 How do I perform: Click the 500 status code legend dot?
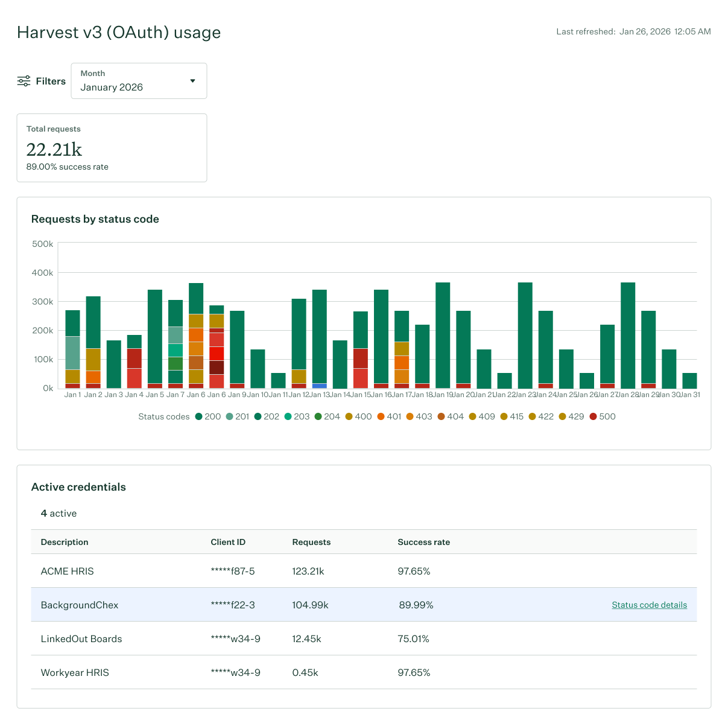pos(593,416)
